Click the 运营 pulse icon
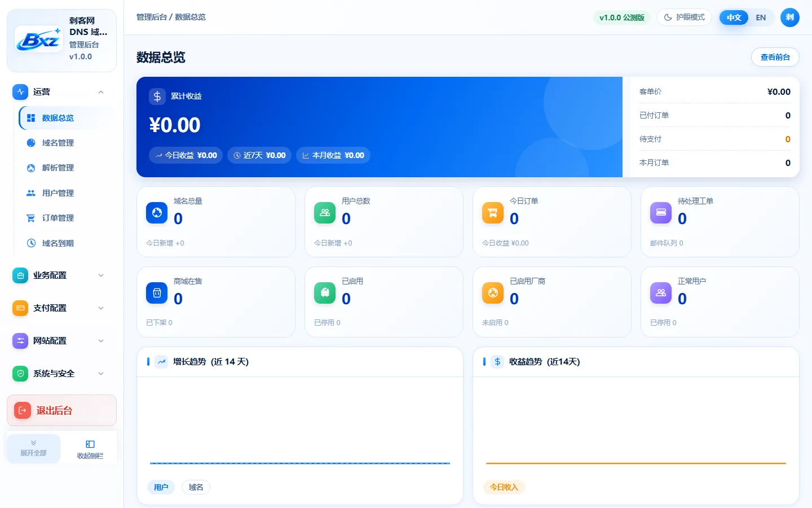812x508 pixels. (x=20, y=92)
